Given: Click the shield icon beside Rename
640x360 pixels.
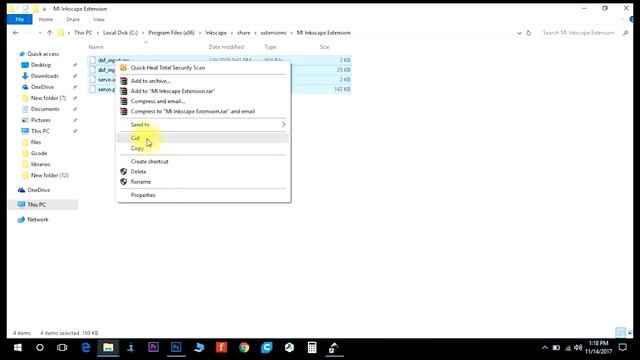Looking at the screenshot, I should point(124,182).
